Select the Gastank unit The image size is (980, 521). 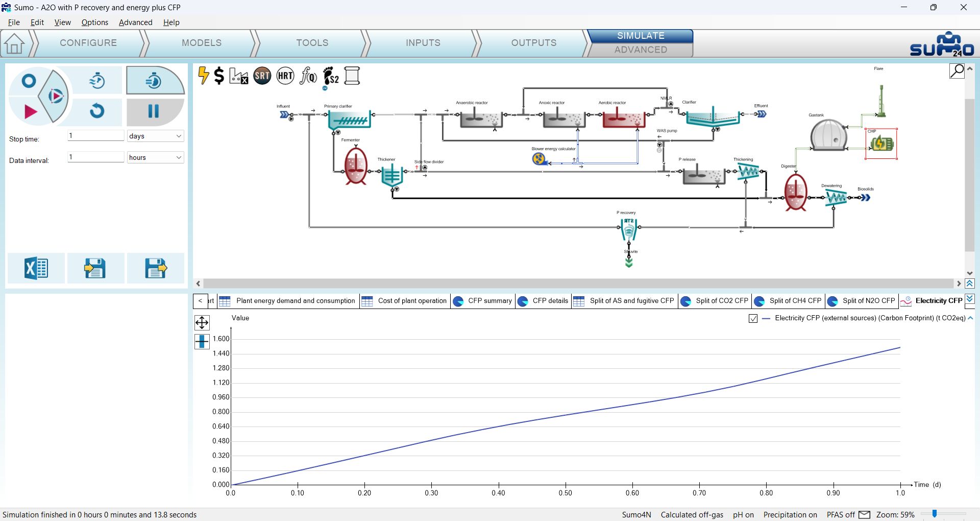click(x=828, y=135)
